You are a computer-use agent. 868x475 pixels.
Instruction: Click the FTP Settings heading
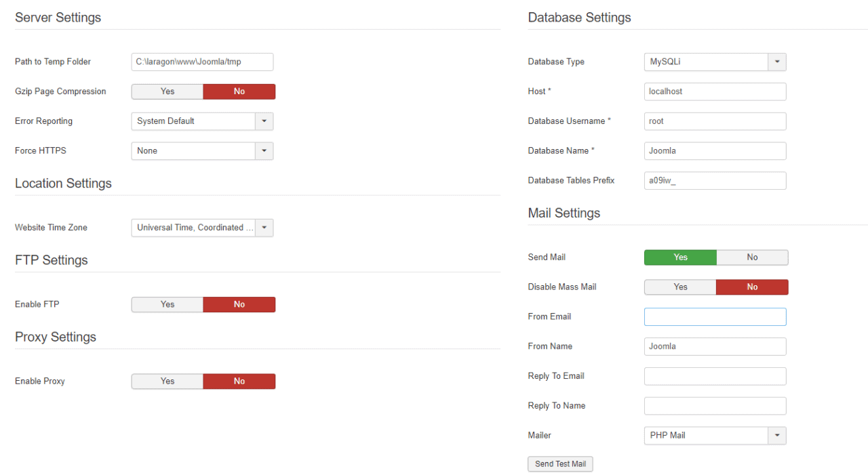[52, 260]
